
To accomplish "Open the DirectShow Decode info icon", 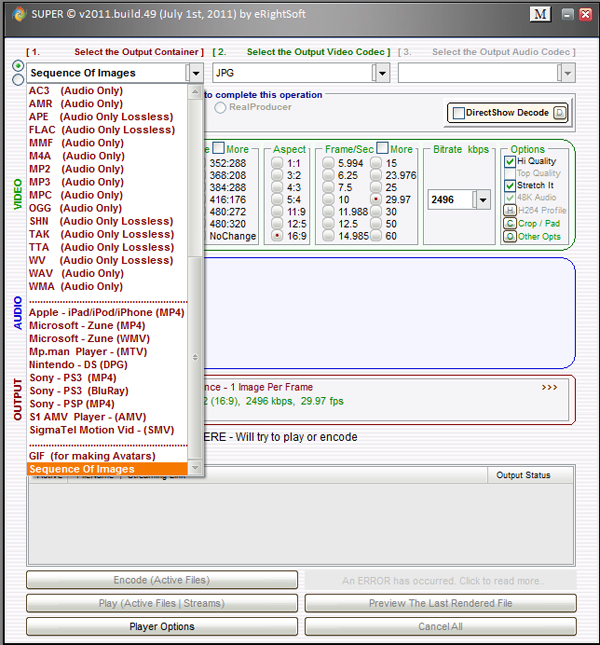I will (x=559, y=112).
